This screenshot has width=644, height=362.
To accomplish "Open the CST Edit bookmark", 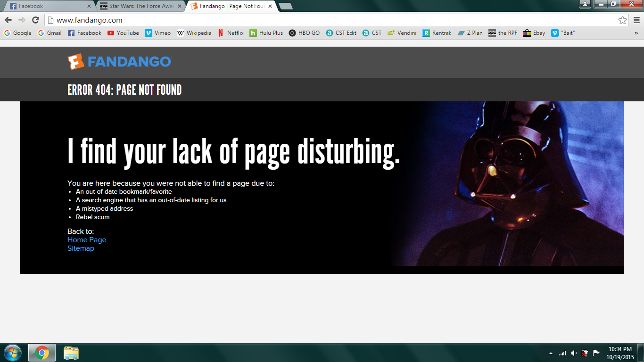I will [x=341, y=33].
